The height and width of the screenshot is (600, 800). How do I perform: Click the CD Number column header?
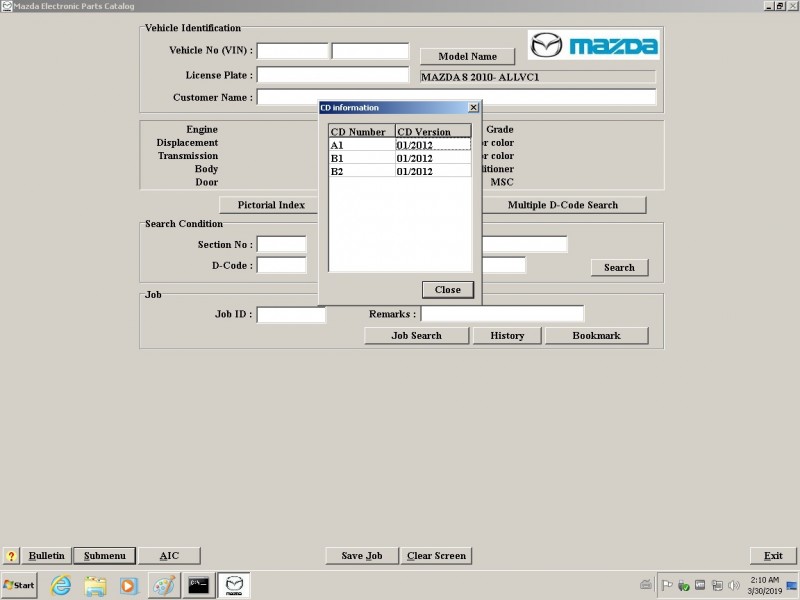pos(362,131)
